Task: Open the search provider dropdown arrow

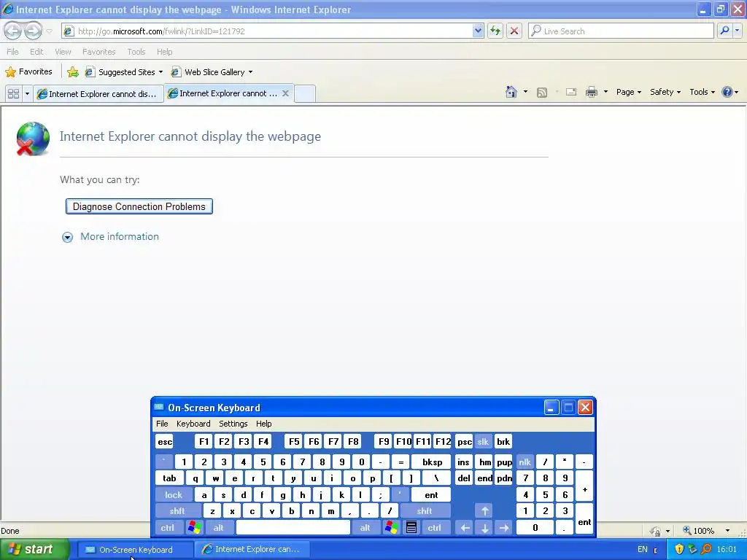Action: click(737, 31)
